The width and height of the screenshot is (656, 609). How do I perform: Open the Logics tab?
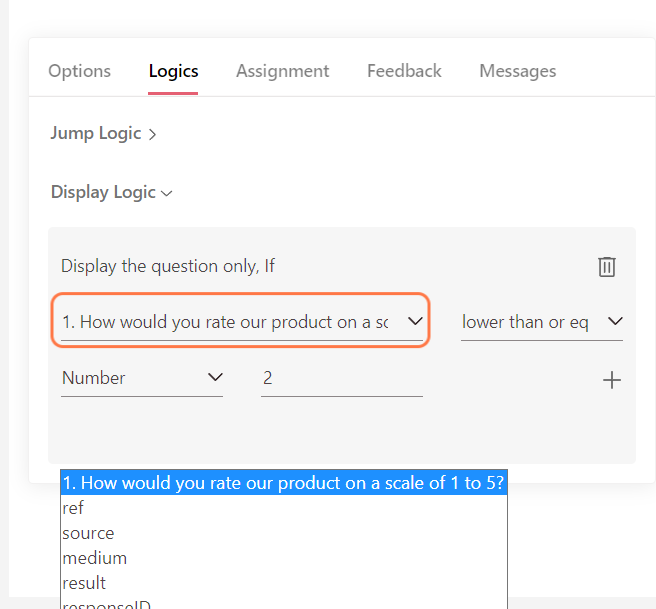(173, 71)
